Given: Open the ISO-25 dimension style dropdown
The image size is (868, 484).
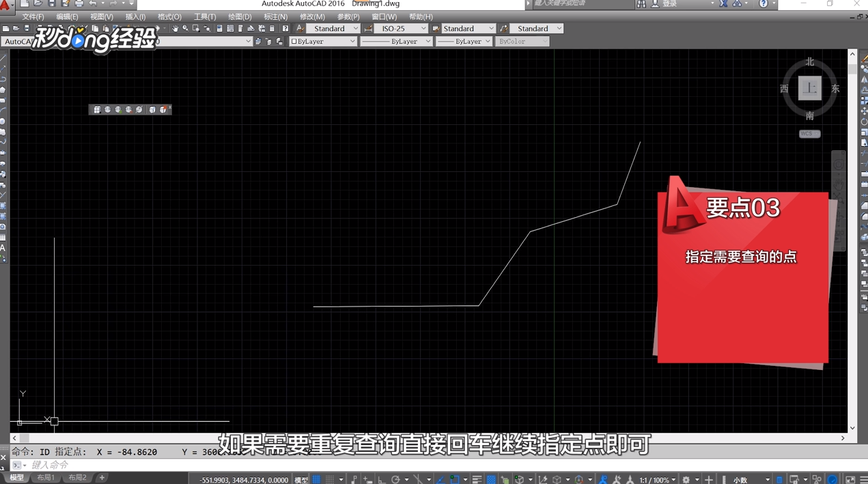Looking at the screenshot, I should pyautogui.click(x=401, y=29).
